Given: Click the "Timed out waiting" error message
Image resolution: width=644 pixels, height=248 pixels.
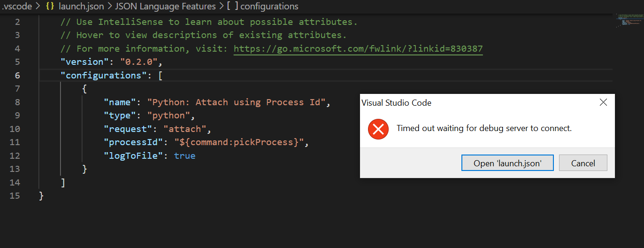Looking at the screenshot, I should (484, 128).
